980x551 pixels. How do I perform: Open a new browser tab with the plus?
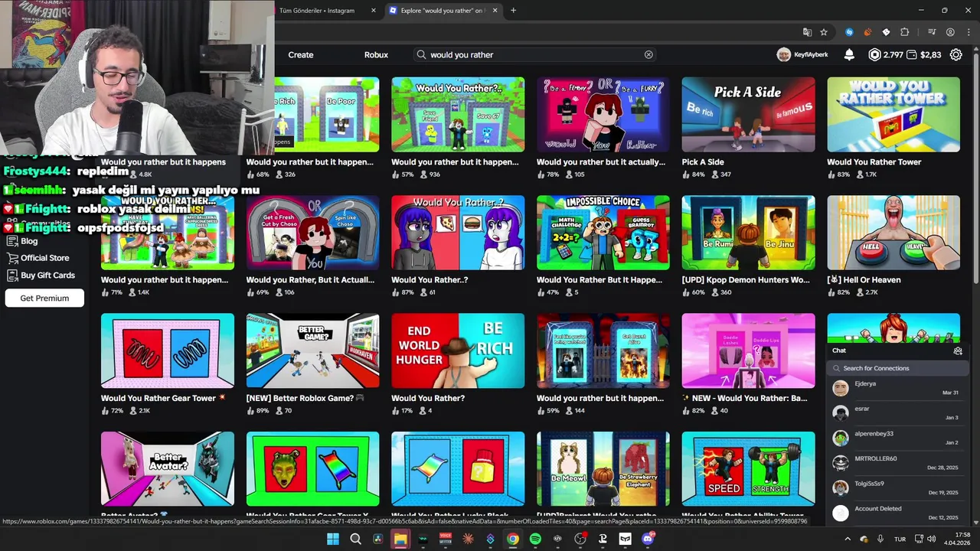point(513,10)
